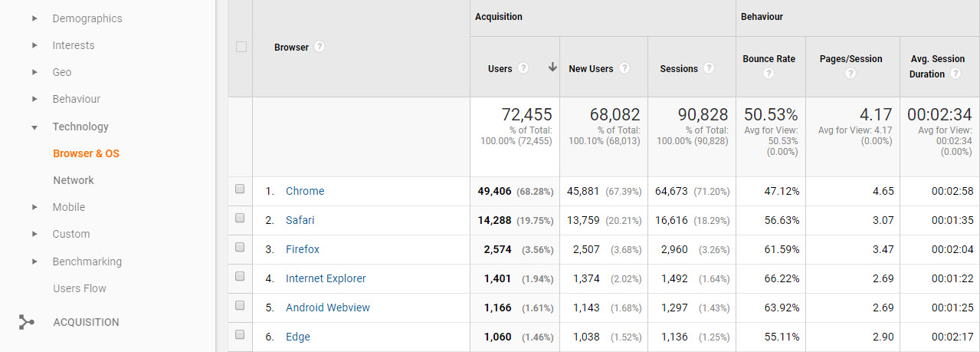Click total new users value 68,082
980x352 pixels.
click(x=615, y=115)
